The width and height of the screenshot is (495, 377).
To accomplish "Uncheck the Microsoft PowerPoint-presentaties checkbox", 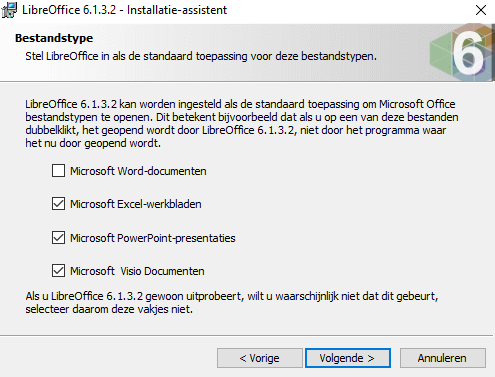I will pos(58,238).
